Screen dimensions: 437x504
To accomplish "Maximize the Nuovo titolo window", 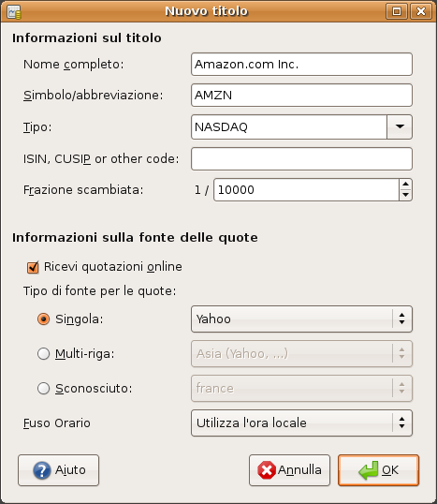I will click(397, 11).
